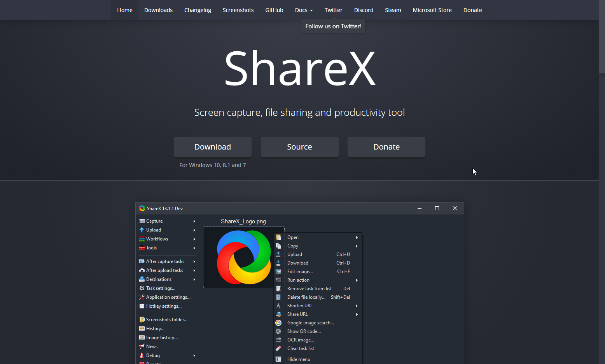Click the Source button
Screen dimensions: 605x364
pyautogui.click(x=299, y=147)
